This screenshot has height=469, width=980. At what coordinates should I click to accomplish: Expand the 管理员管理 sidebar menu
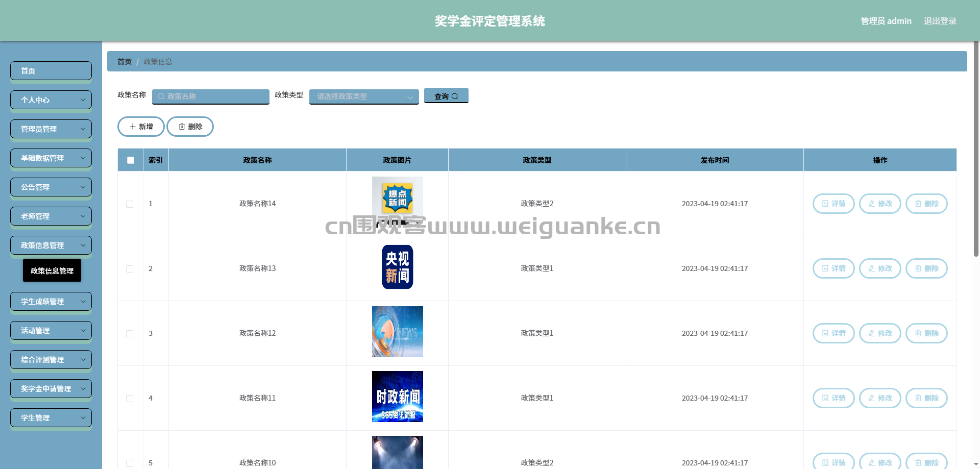tap(51, 129)
